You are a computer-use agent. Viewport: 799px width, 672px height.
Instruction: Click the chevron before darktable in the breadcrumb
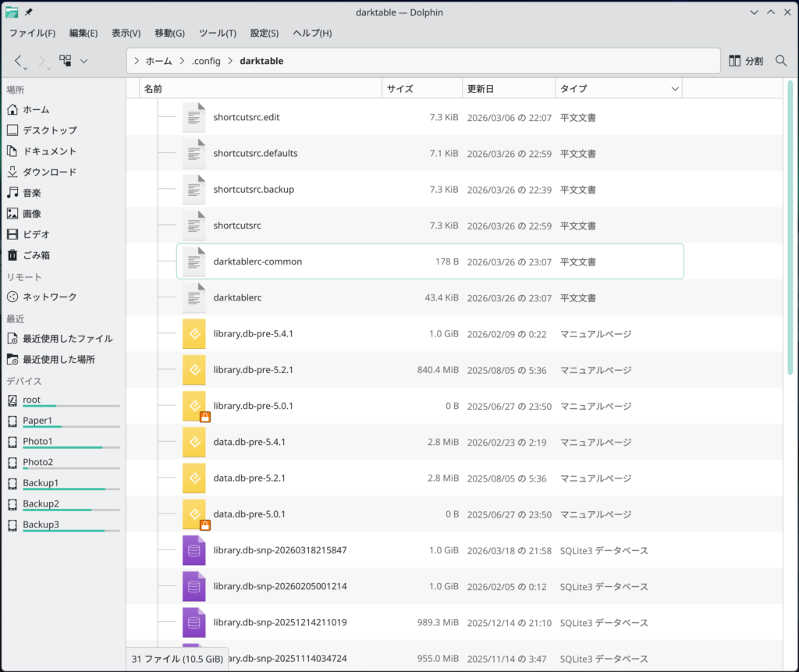click(x=230, y=61)
